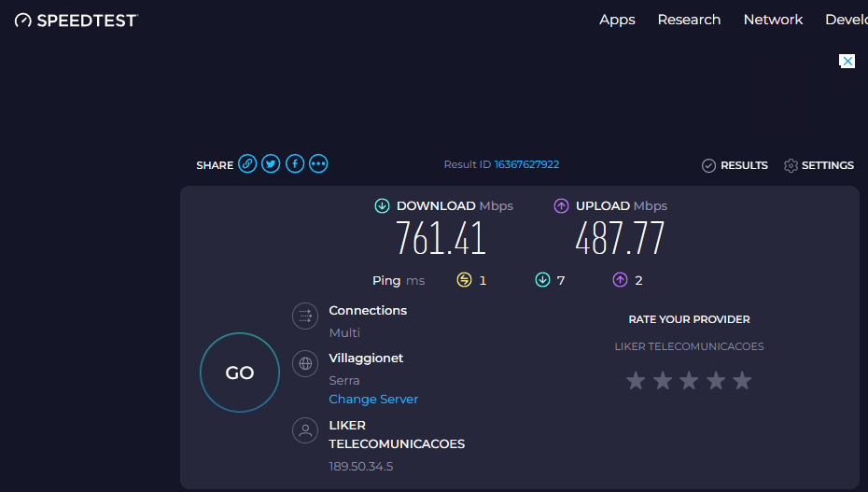Rate provider four stars
Image resolution: width=868 pixels, height=492 pixels.
coord(716,380)
